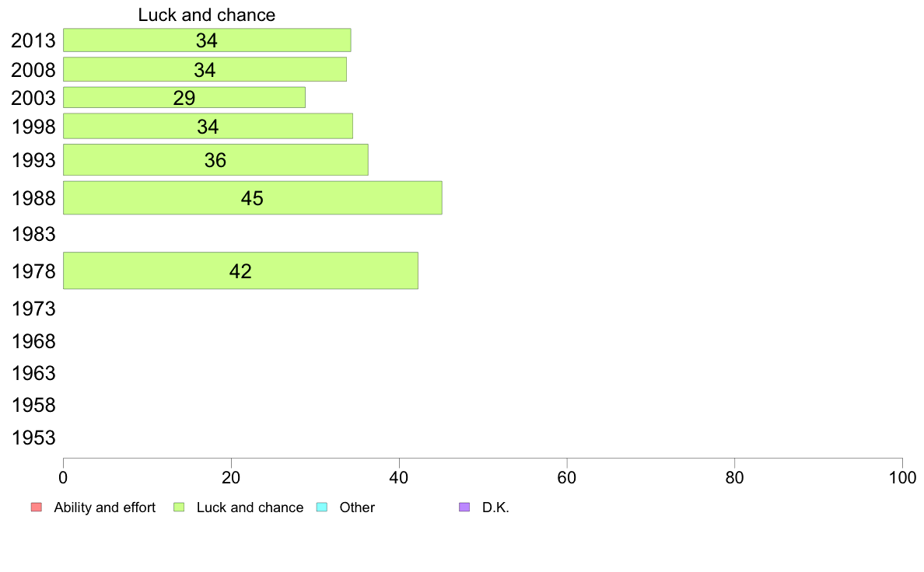The height and width of the screenshot is (572, 924).
Task: Click the green Luck and chance legend swatch
Action: coord(179,507)
